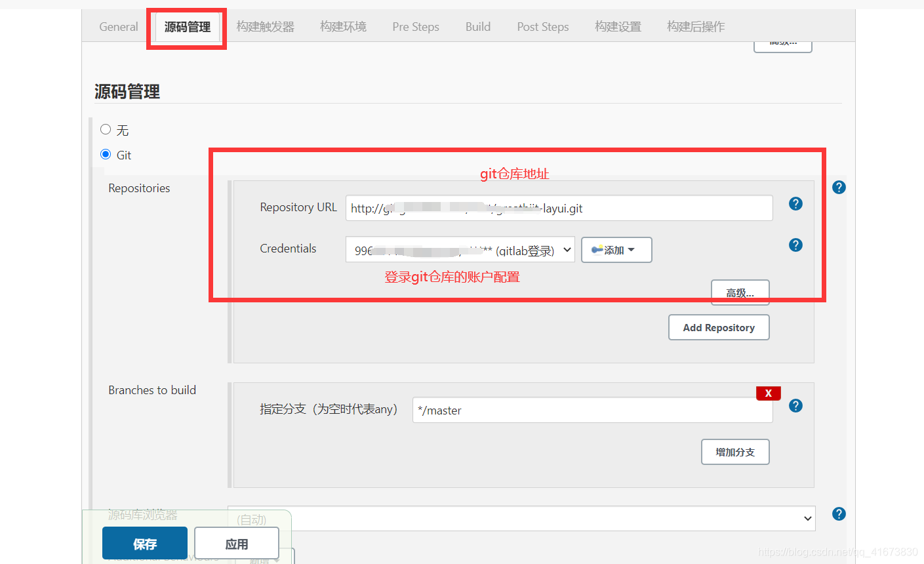This screenshot has height=564, width=924.
Task: Open help for Repositories section
Action: click(x=839, y=188)
